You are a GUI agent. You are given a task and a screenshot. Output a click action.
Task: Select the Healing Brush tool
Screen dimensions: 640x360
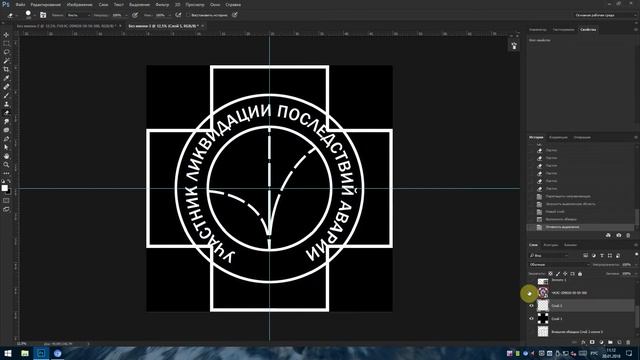click(6, 87)
